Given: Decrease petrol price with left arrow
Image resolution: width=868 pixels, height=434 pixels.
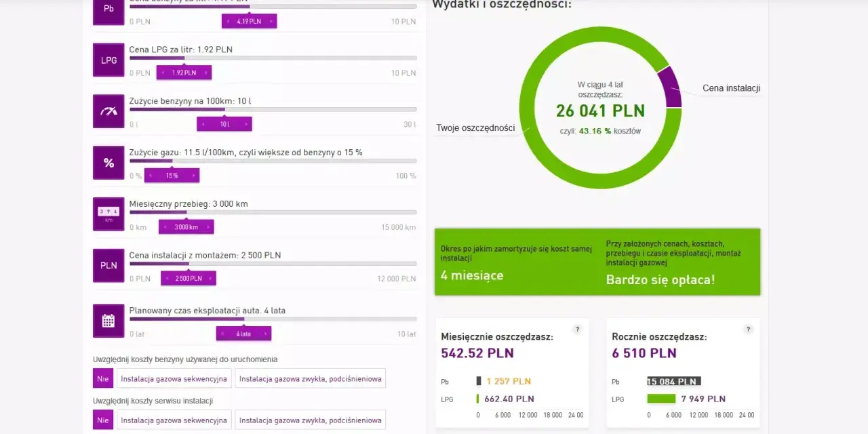Looking at the screenshot, I should point(227,22).
